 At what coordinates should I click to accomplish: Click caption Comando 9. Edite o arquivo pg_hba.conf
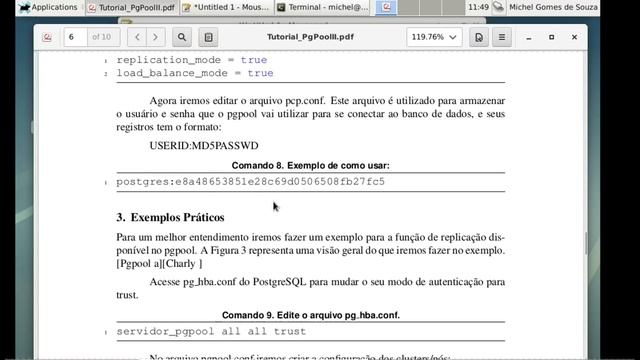(311, 315)
